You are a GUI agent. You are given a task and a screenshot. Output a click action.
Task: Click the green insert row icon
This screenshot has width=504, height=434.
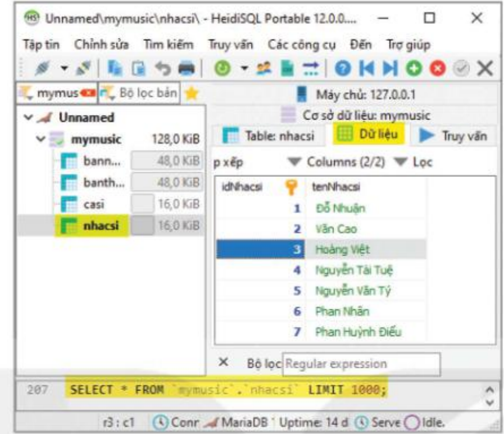(414, 68)
